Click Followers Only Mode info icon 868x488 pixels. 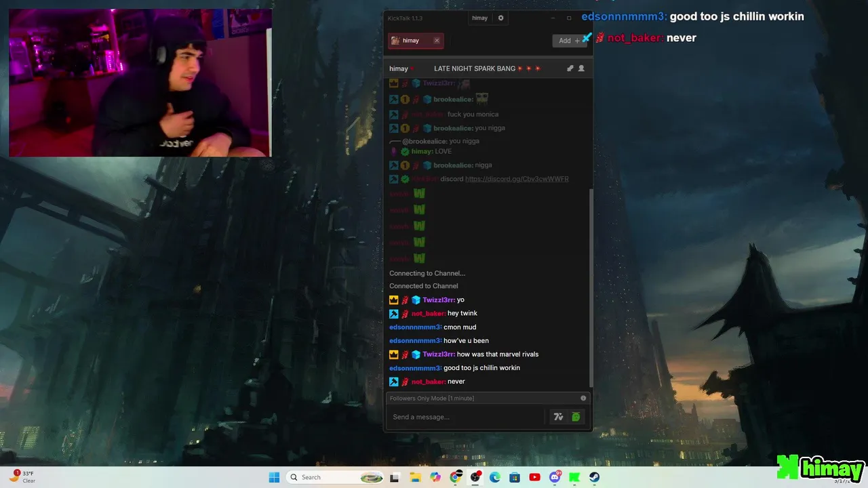point(583,399)
